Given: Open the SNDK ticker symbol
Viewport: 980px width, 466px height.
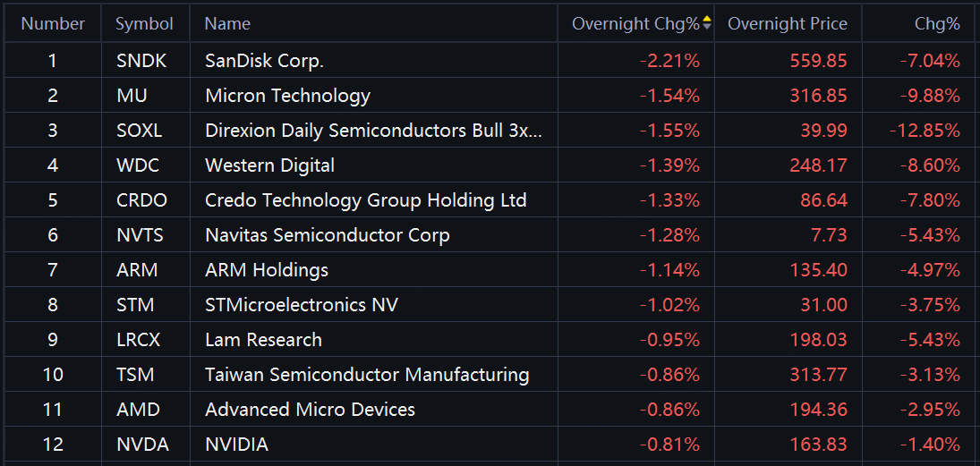Looking at the screenshot, I should (141, 61).
